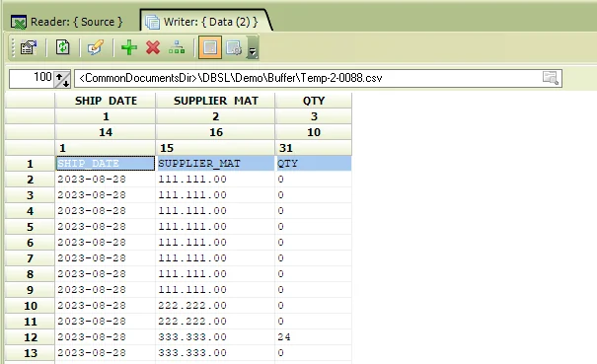The image size is (597, 364).
Task: Click start position 31 header cell
Action: [x=314, y=148]
